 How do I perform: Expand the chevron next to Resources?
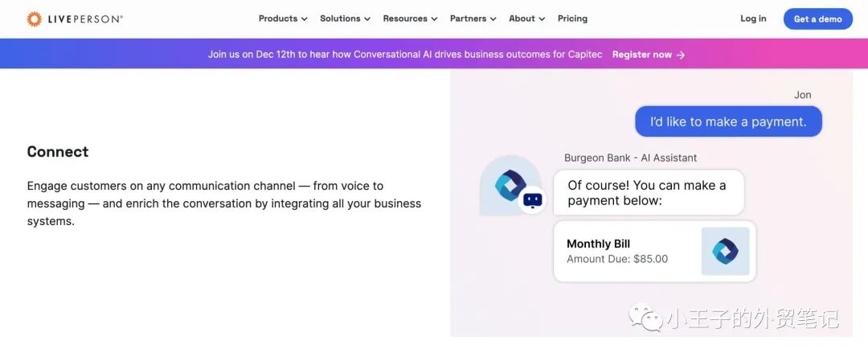[x=435, y=18]
